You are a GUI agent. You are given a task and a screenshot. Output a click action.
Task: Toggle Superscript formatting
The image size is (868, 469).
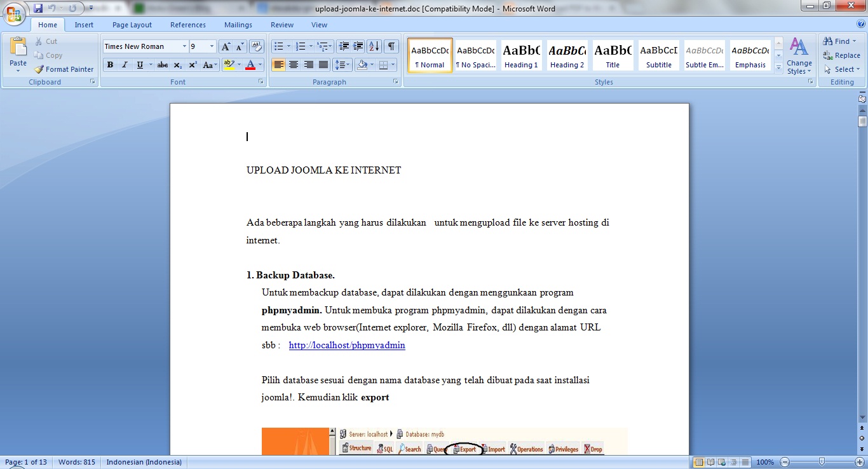coord(193,65)
